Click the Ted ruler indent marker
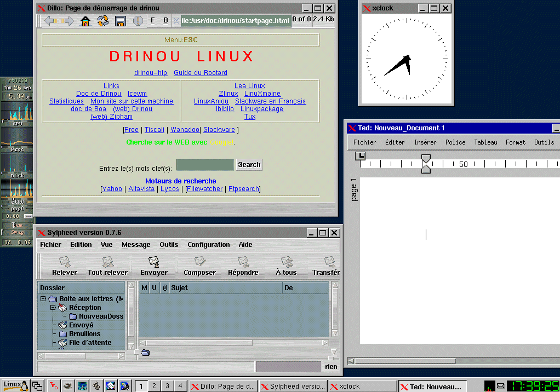The image size is (560, 392). (x=426, y=164)
